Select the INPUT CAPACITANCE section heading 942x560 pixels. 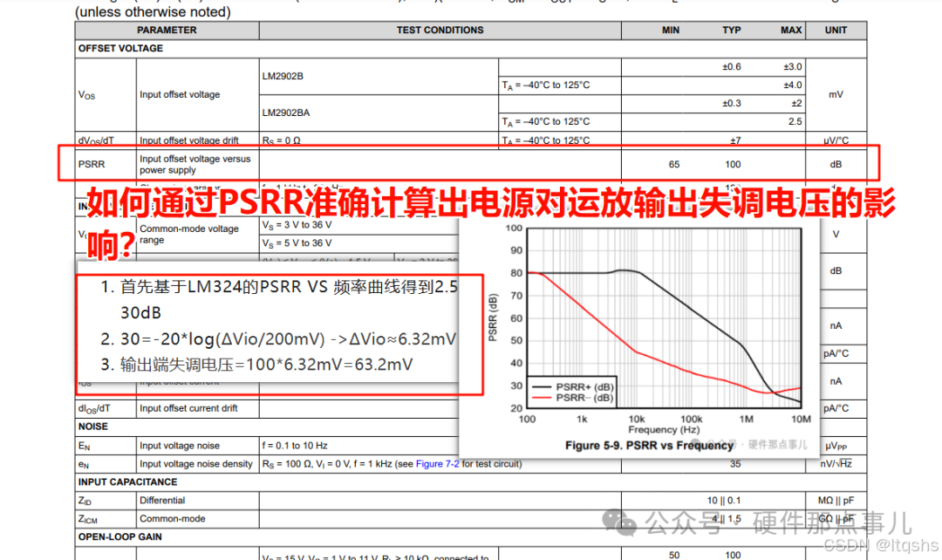click(x=127, y=481)
